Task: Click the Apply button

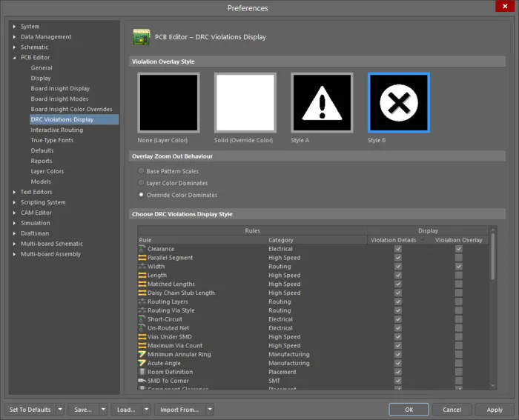Action: click(494, 410)
